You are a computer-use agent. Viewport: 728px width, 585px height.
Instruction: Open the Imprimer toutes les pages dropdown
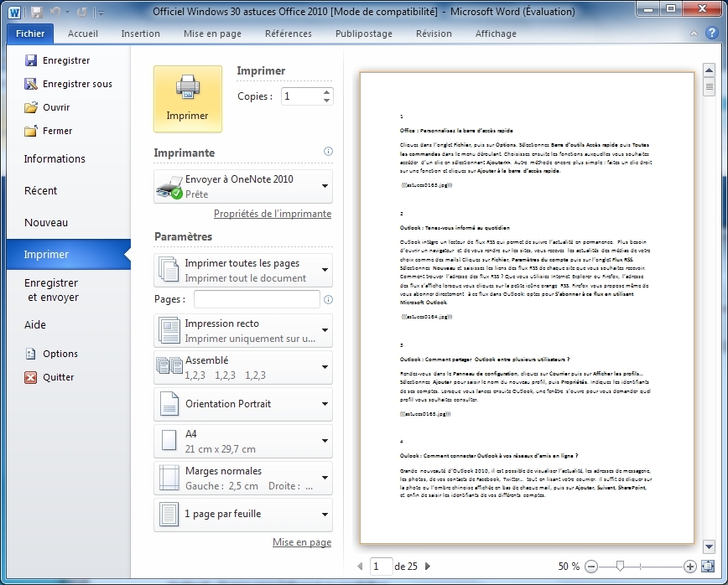(243, 270)
